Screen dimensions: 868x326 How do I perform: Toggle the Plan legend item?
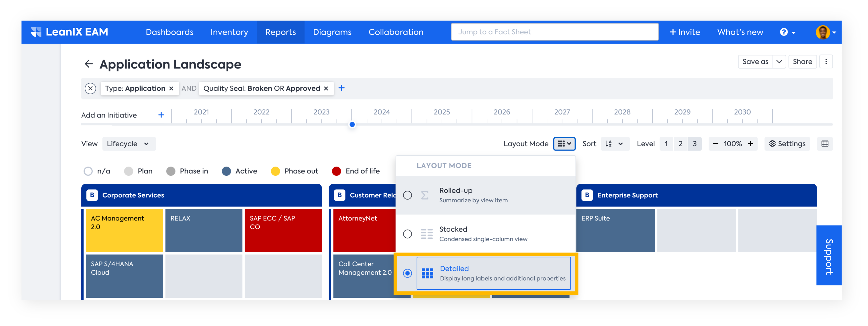pos(138,171)
